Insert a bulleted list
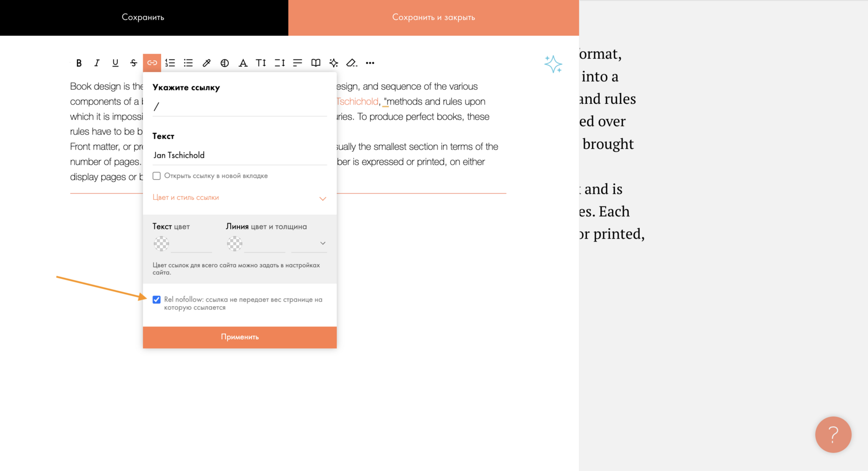Viewport: 868px width, 471px height. (188, 63)
